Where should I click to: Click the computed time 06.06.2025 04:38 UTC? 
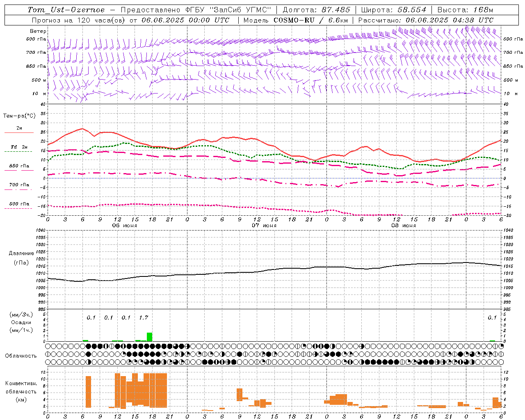pyautogui.click(x=450, y=20)
